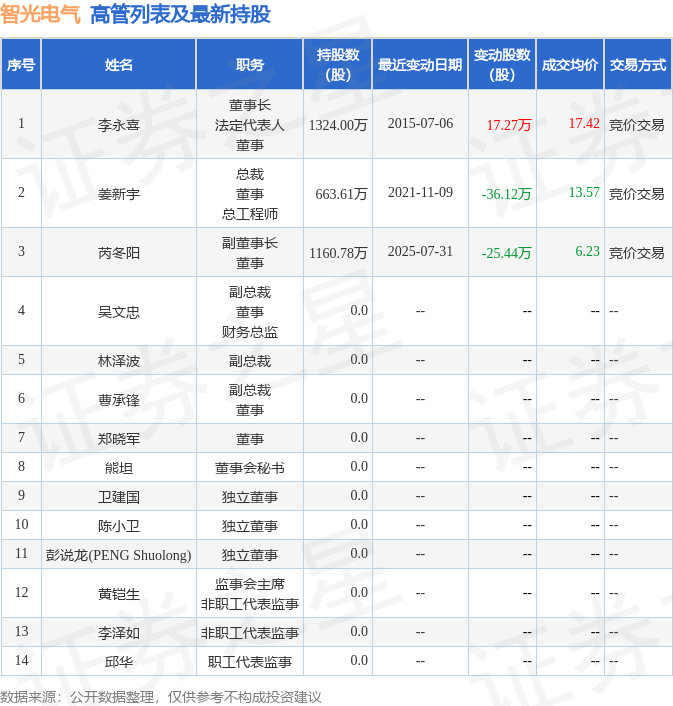Click 非职工代表监事 in 李泽如's row

pos(250,633)
